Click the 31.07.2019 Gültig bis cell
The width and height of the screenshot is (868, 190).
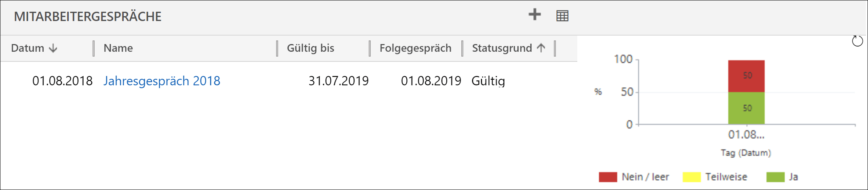pos(338,81)
